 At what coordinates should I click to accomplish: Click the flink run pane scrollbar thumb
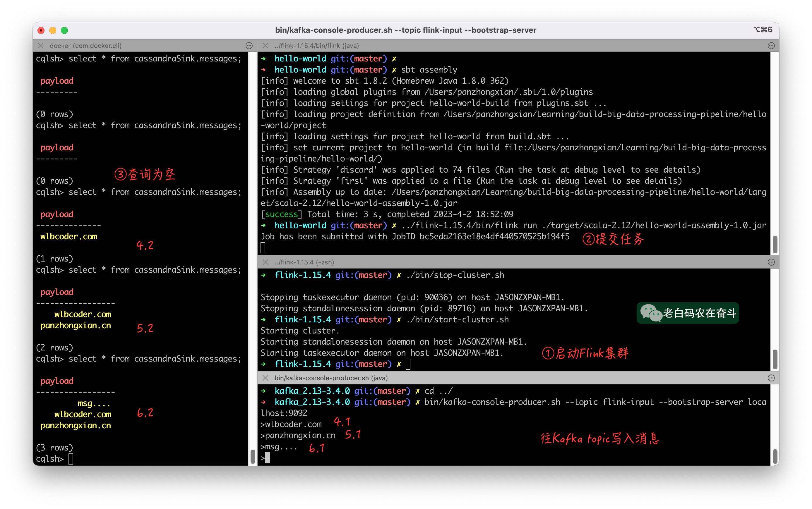(x=775, y=244)
